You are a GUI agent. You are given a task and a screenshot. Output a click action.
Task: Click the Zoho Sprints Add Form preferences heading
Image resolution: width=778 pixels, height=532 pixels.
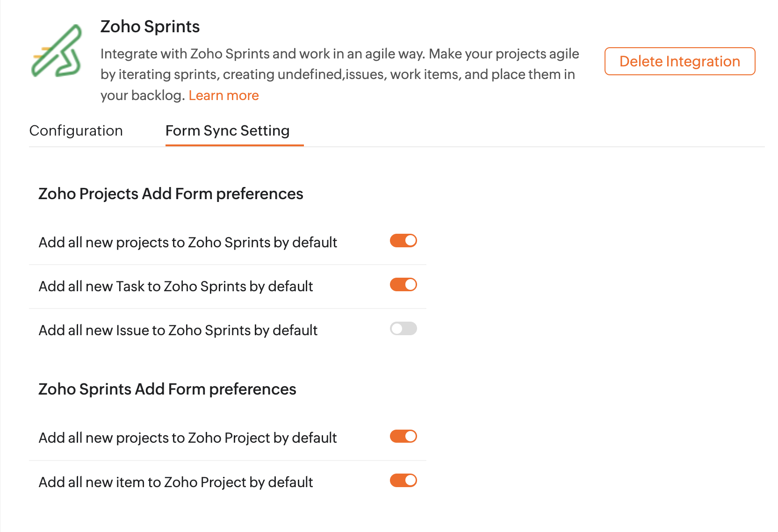tap(167, 389)
